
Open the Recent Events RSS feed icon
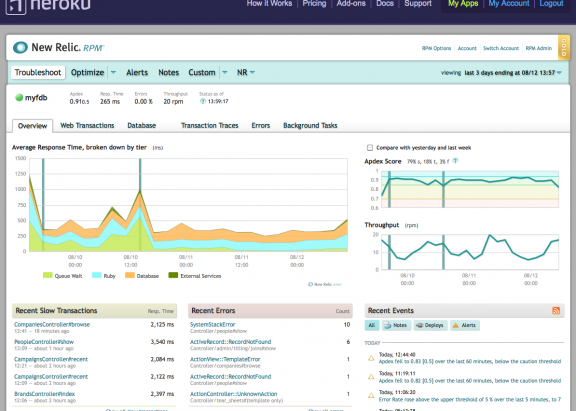point(556,311)
